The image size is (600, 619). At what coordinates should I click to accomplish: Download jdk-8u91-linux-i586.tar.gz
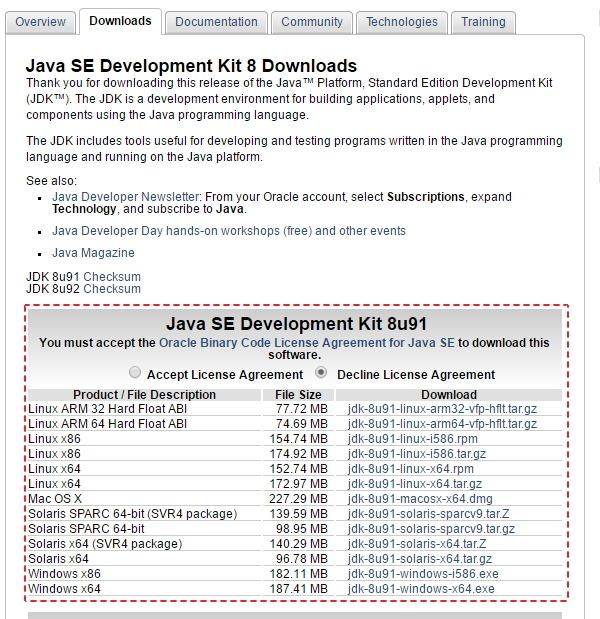click(417, 454)
